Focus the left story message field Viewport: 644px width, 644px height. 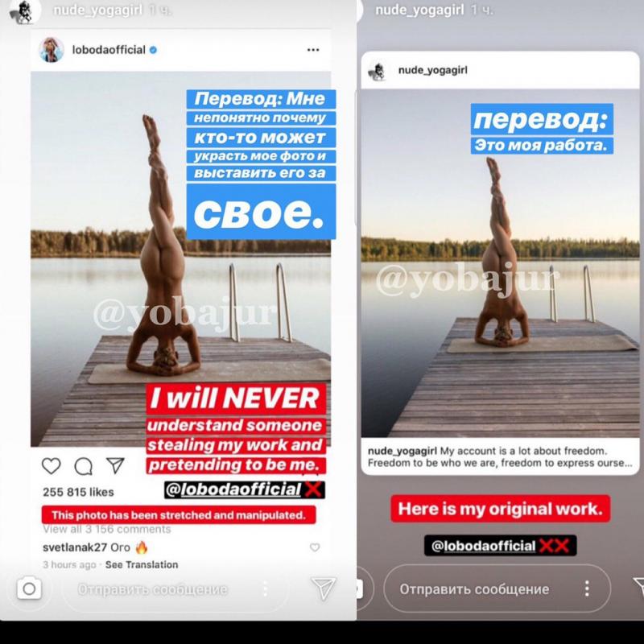[175, 589]
